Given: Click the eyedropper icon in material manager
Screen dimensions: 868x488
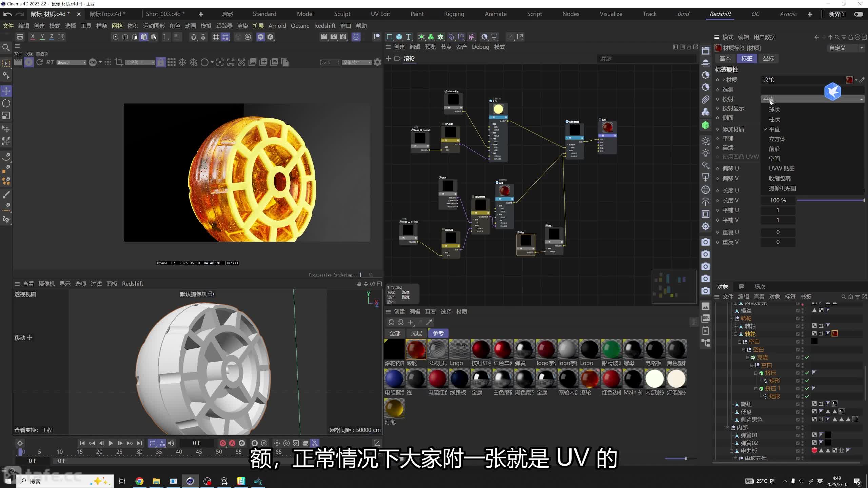Looking at the screenshot, I should point(429,322).
